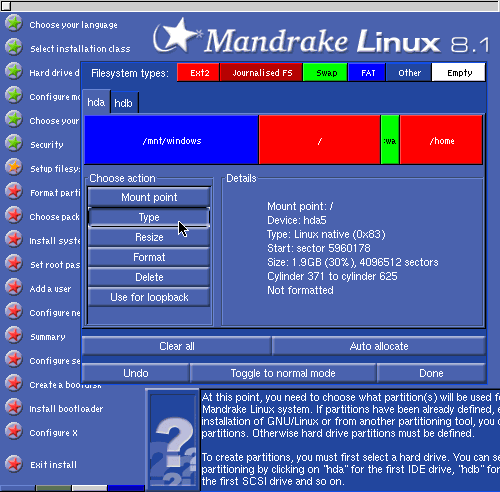
Task: Open the Security step label
Action: tap(47, 145)
